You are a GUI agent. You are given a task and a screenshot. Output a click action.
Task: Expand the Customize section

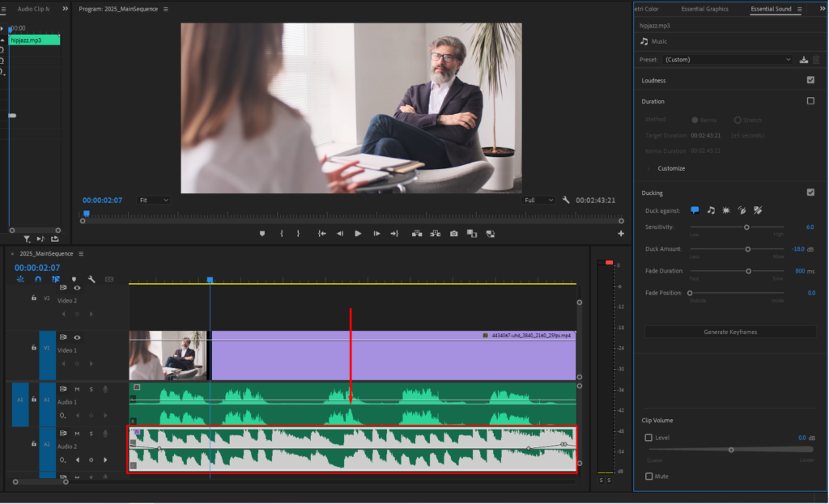[671, 168]
